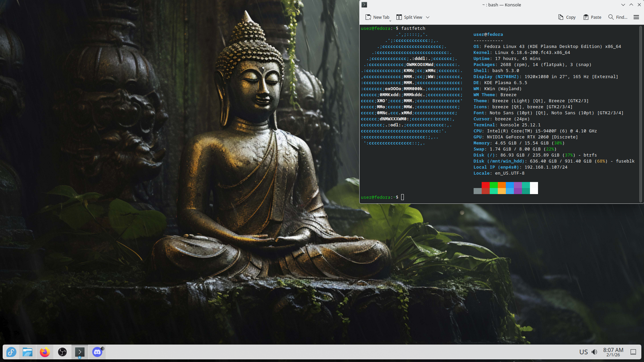The image size is (644, 362).
Task: Open the Konsole hamburger menu
Action: point(636,17)
